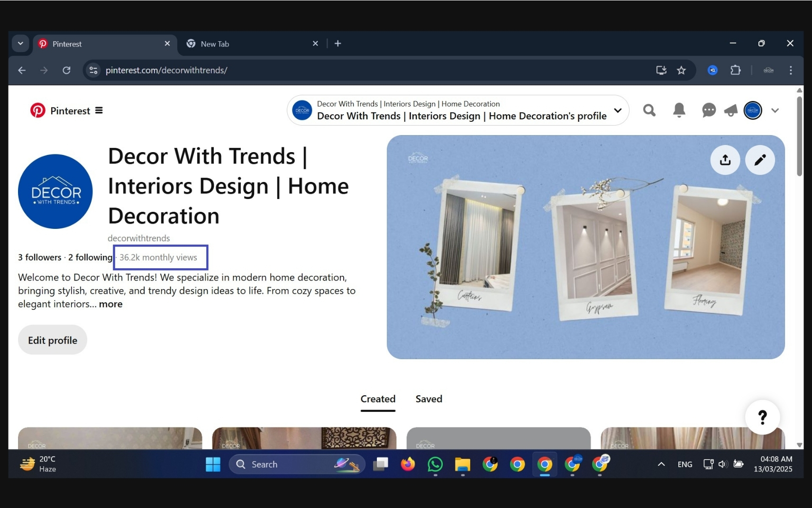
Task: Switch to the Saved tab
Action: coord(429,399)
